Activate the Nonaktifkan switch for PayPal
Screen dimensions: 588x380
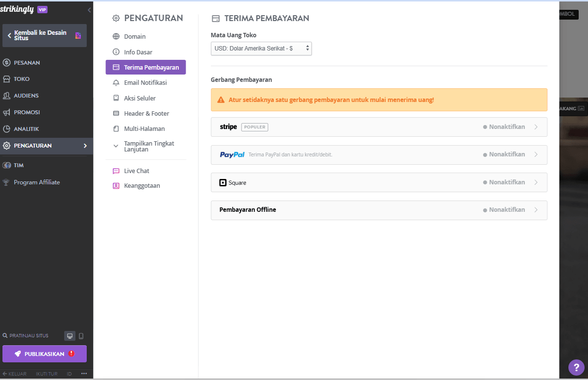(504, 154)
